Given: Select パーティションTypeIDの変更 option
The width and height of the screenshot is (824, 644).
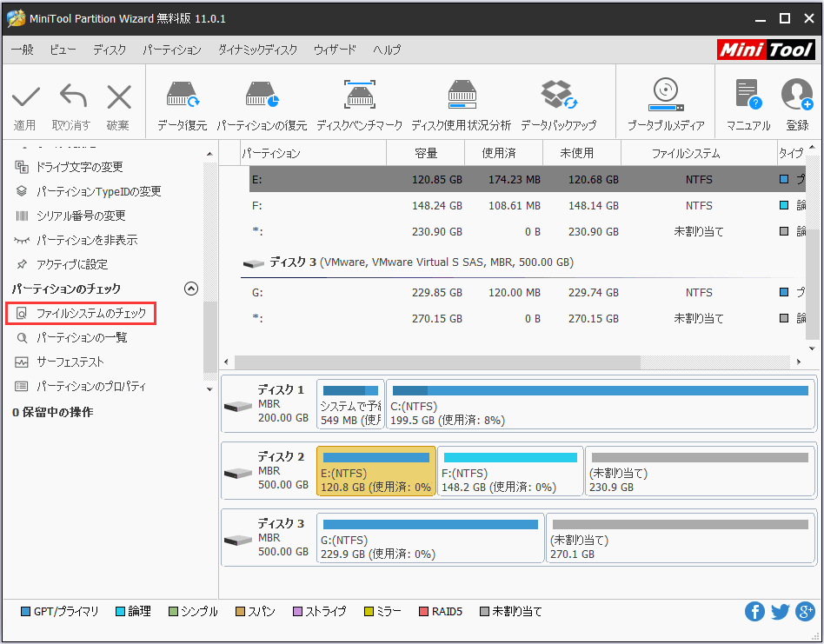Looking at the screenshot, I should pos(88,191).
